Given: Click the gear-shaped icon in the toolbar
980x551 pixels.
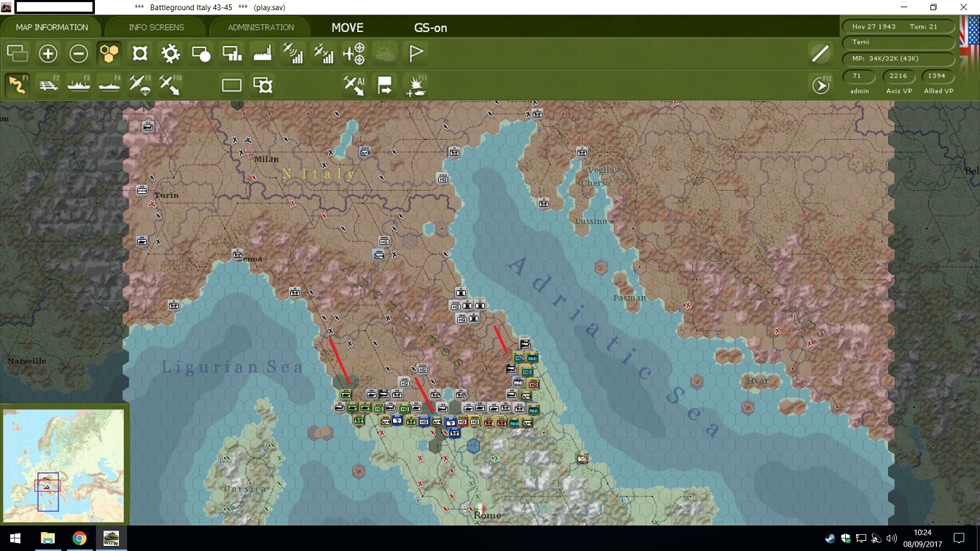Looking at the screenshot, I should coord(171,53).
